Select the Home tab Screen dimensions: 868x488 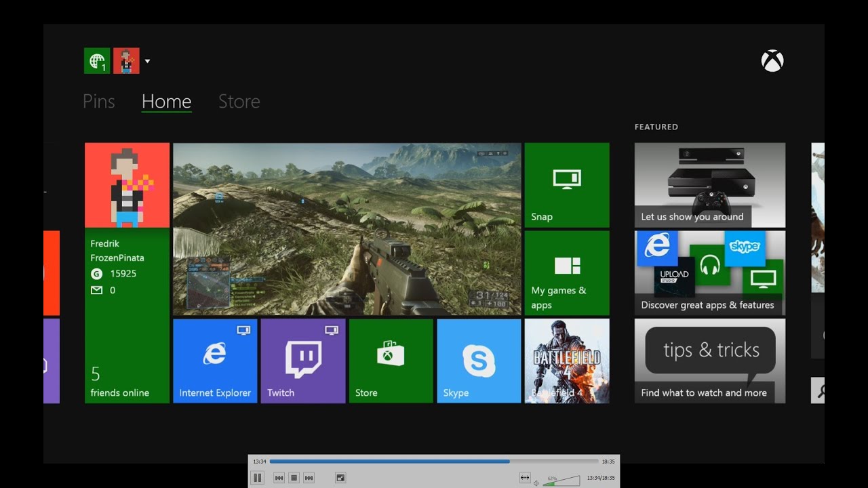(x=166, y=102)
